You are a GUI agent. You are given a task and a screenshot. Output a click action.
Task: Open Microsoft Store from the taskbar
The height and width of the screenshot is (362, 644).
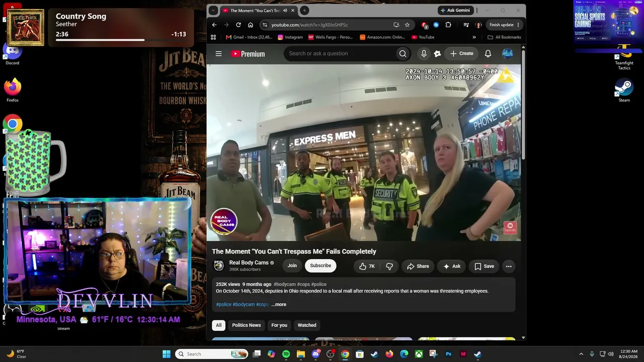click(360, 354)
